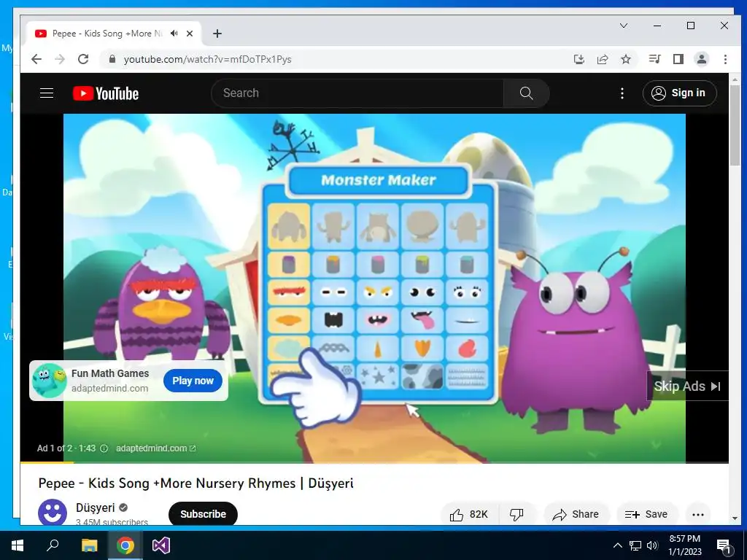Open the Chrome profile avatar
The image size is (747, 560).
point(702,59)
